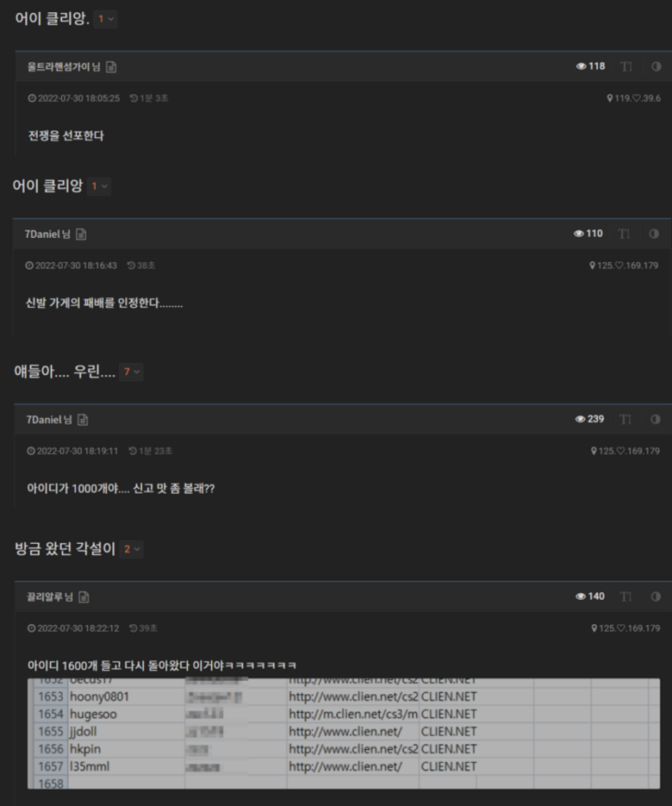The width and height of the screenshot is (672, 806).
Task: Click font size icon in 110-view post
Action: (x=624, y=234)
